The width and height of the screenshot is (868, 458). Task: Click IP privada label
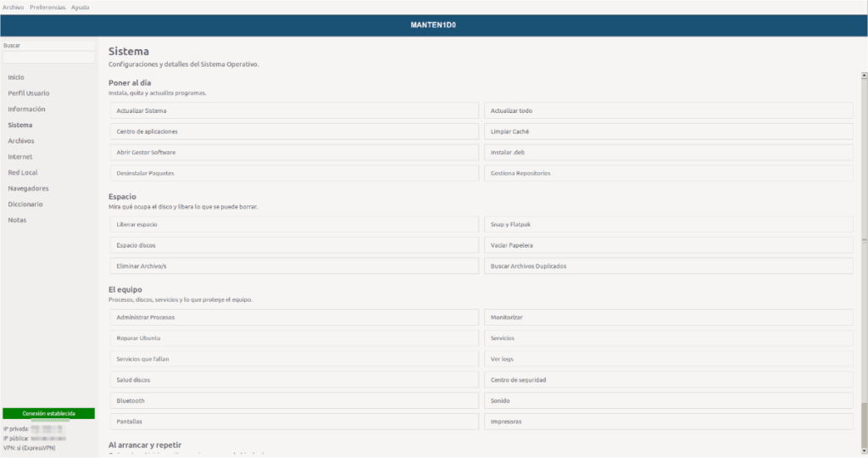pos(16,428)
